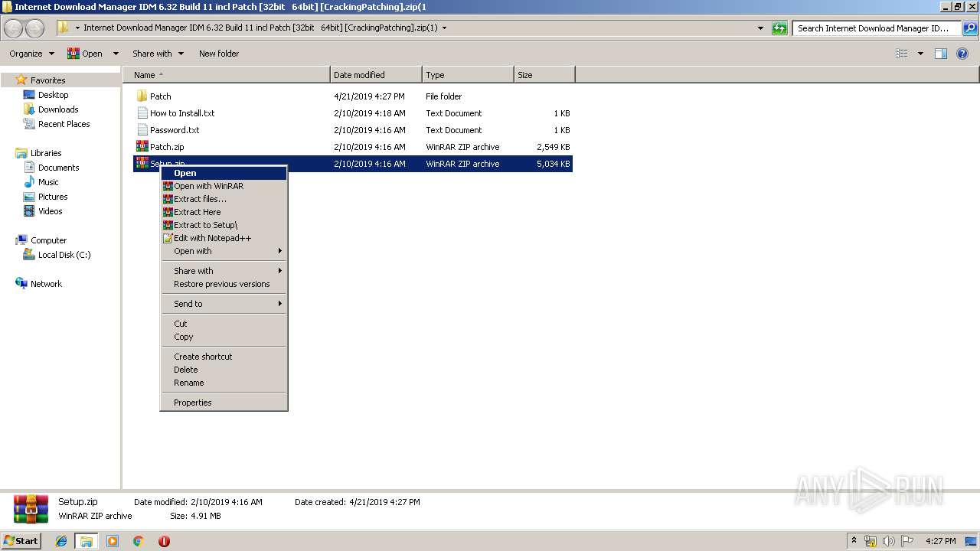Click the Patch.zip WinRAR icon
Viewport: 980px width, 551px height.
142,147
